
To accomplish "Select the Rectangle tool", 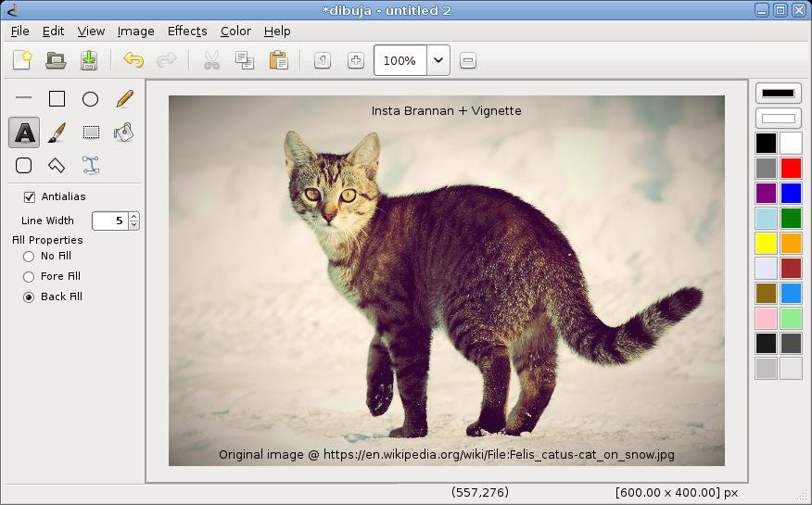I will tap(57, 98).
